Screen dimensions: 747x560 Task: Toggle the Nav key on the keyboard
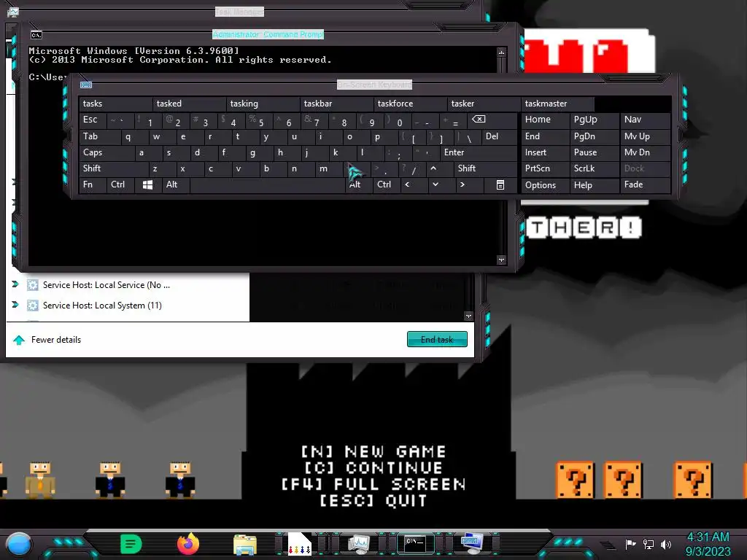[646, 120]
